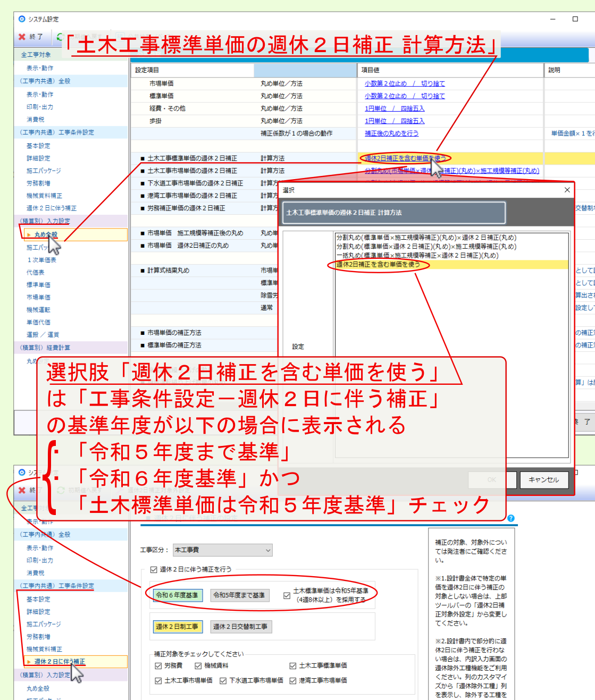Select the 週休2日交替制工事 toggle button
Image resolution: width=595 pixels, height=700 pixels.
[241, 627]
